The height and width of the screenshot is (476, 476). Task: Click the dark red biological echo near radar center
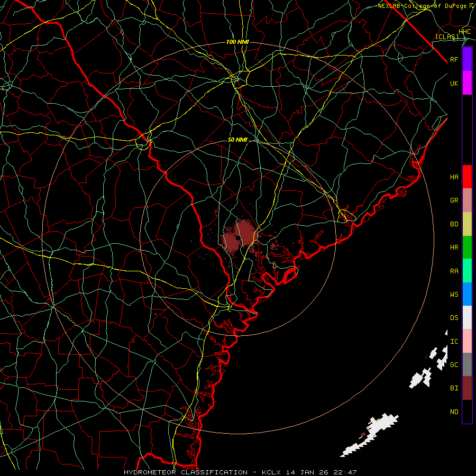240,237
